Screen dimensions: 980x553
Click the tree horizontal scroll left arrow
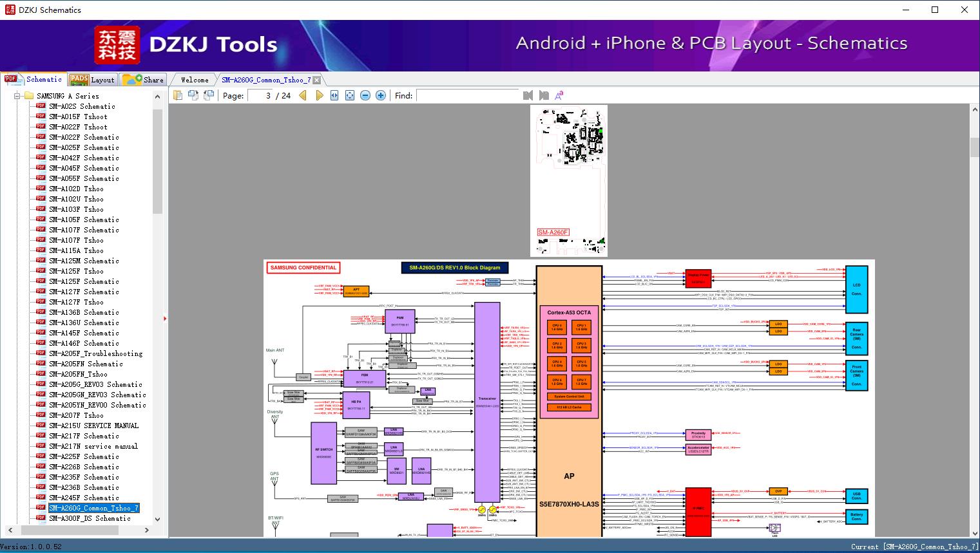point(10,530)
